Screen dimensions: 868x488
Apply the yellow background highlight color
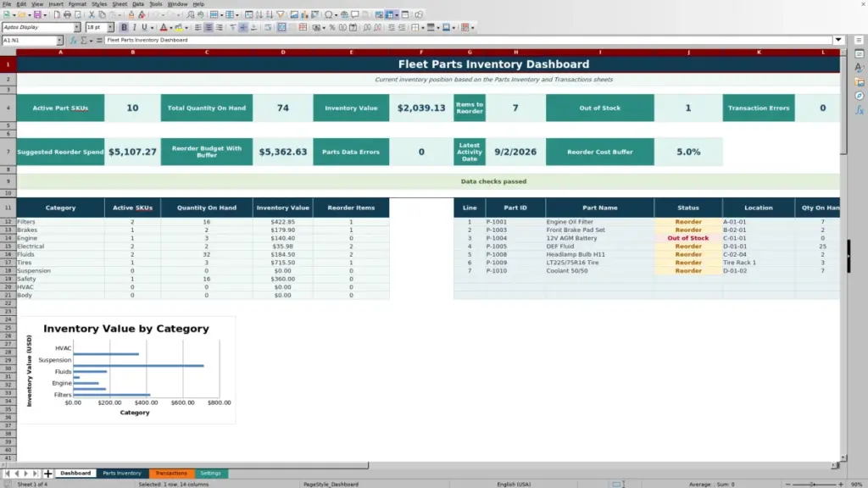tap(179, 27)
